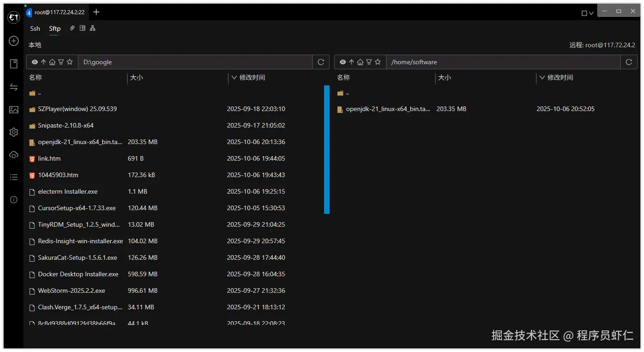Click the split-panel layout icon beside Sftp

[83, 28]
